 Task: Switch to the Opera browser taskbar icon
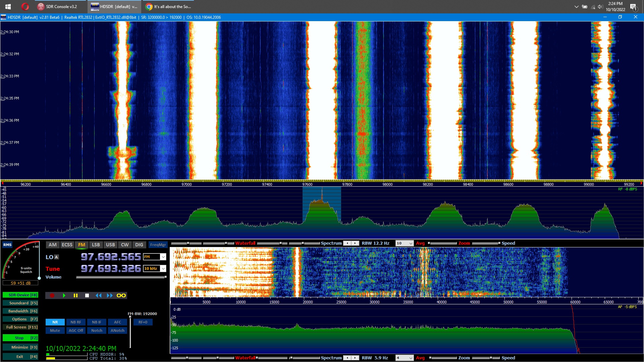pyautogui.click(x=25, y=6)
